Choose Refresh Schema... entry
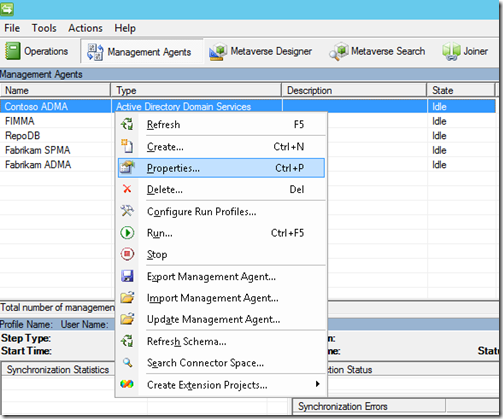The width and height of the screenshot is (503, 419). [221, 341]
